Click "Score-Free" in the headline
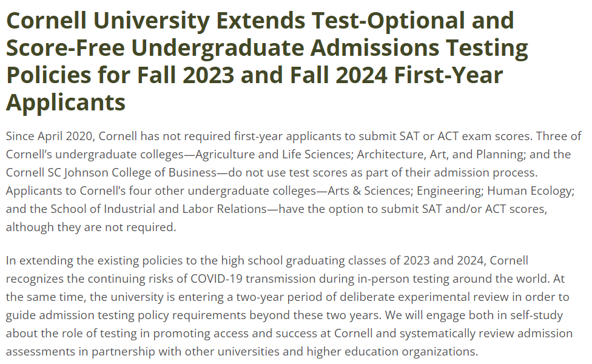This screenshot has width=592, height=364. click(x=66, y=47)
